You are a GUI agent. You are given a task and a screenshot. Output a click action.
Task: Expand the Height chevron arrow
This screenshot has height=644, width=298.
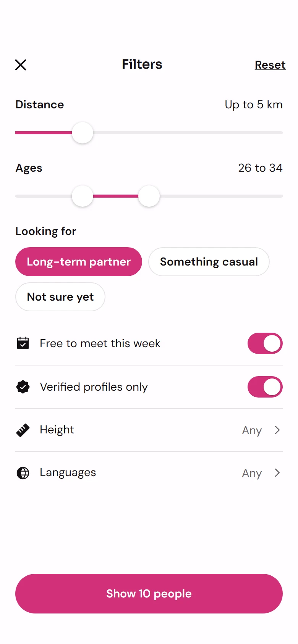[x=277, y=430]
